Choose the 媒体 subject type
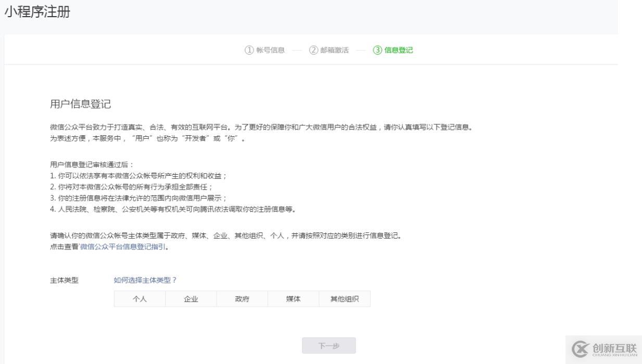 click(x=292, y=298)
